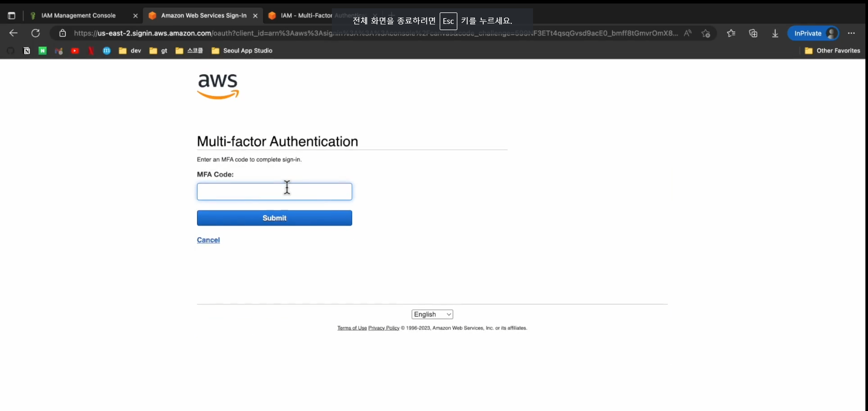This screenshot has height=411, width=868.
Task: Close the IAM Management Console tab
Action: (x=135, y=16)
